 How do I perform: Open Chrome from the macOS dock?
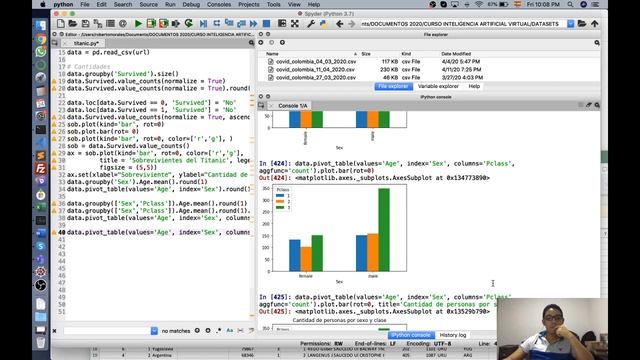(x=40, y=39)
